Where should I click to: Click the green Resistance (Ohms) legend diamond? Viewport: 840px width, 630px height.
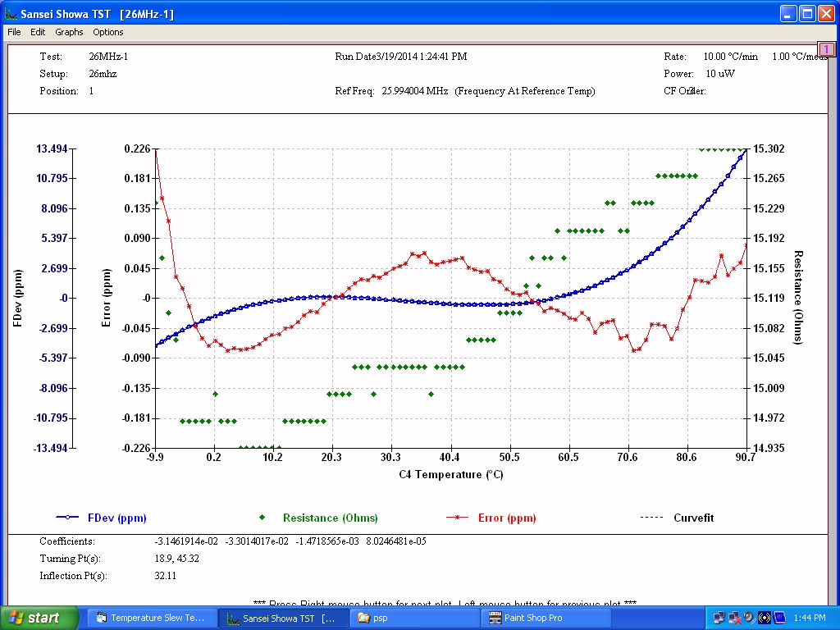(x=262, y=518)
